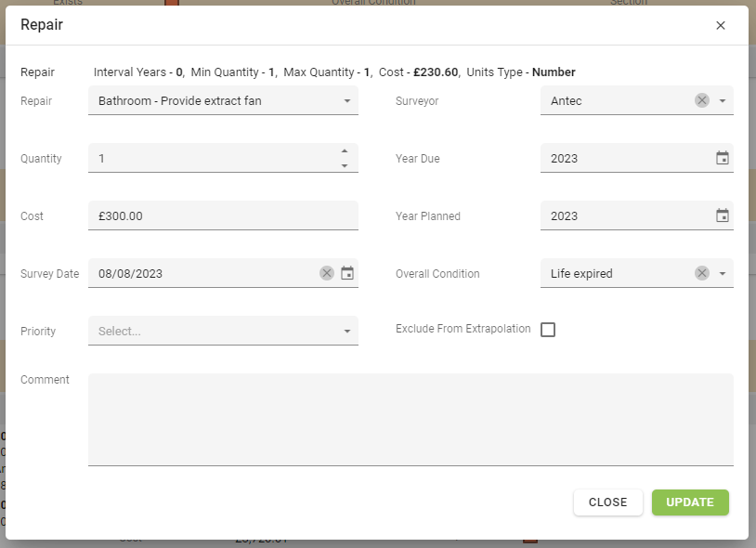Screen dimensions: 756x548
Task: Clear the Overall Condition selection
Action: (702, 273)
